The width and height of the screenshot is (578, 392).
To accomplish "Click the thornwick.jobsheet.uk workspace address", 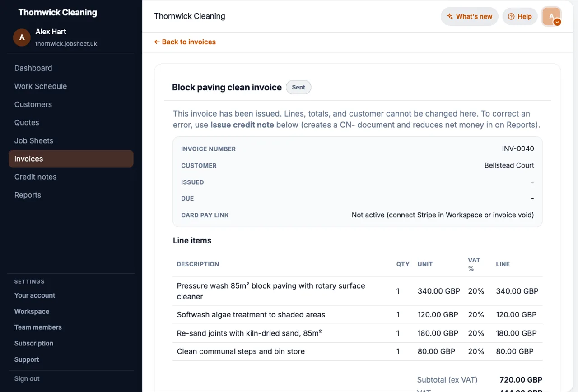I will pyautogui.click(x=66, y=44).
